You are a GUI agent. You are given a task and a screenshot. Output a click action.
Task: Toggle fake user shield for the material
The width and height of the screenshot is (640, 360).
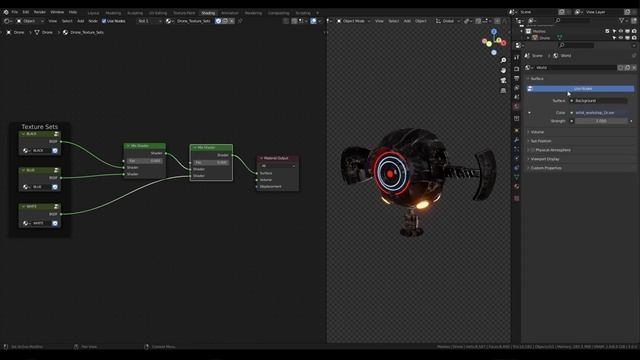pos(218,21)
